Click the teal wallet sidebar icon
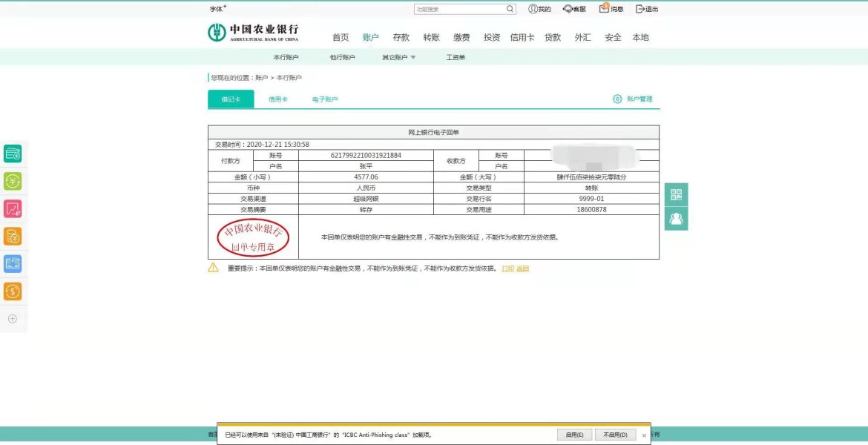Viewport: 868px width, 445px height. pos(13,154)
